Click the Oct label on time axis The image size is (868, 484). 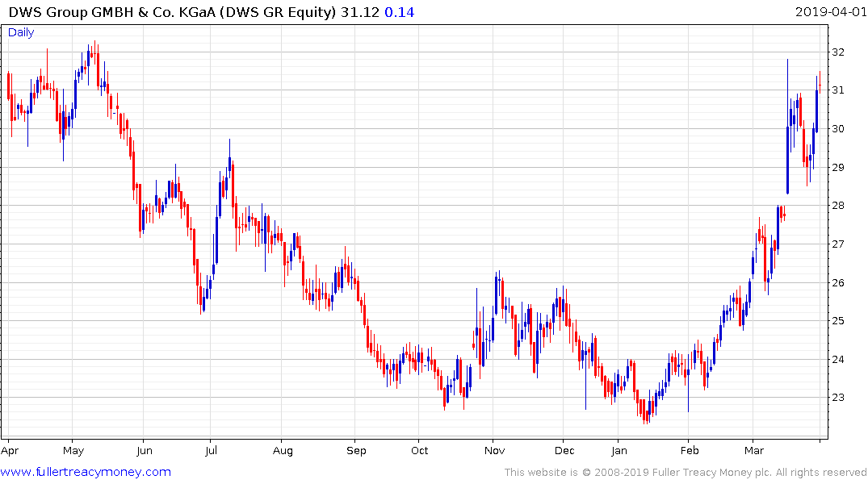pyautogui.click(x=420, y=451)
